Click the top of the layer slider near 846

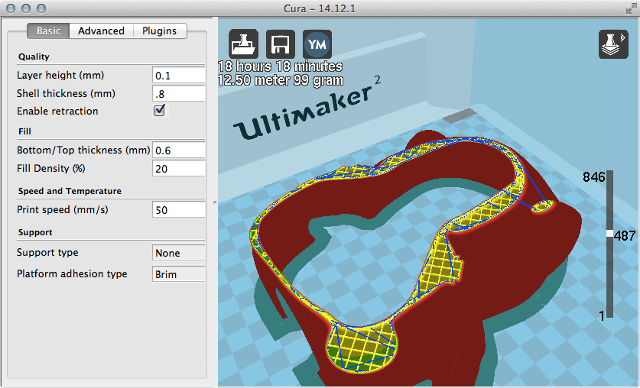coord(609,173)
